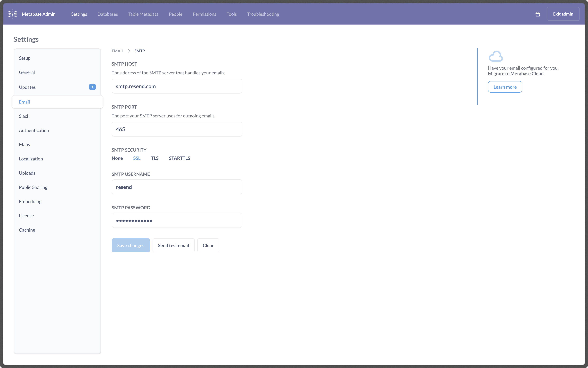Click the Metabase logo icon
This screenshot has height=368, width=588.
(12, 14)
